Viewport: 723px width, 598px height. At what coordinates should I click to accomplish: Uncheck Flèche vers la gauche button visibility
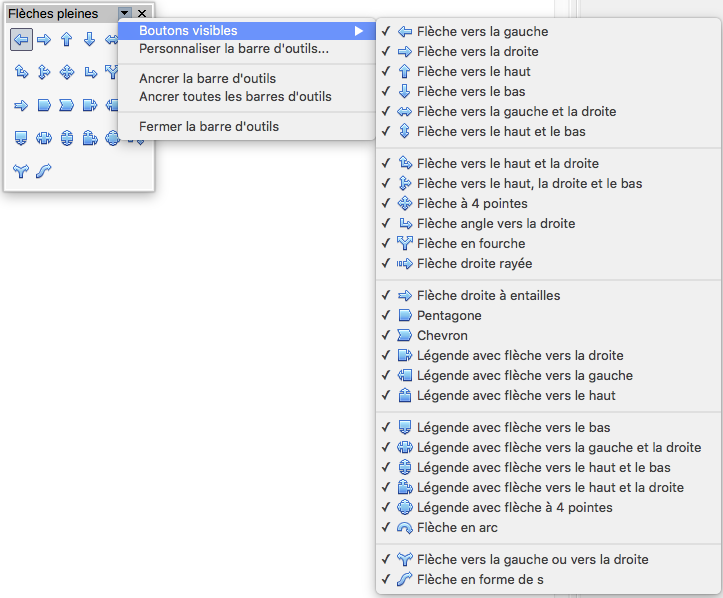(548, 31)
